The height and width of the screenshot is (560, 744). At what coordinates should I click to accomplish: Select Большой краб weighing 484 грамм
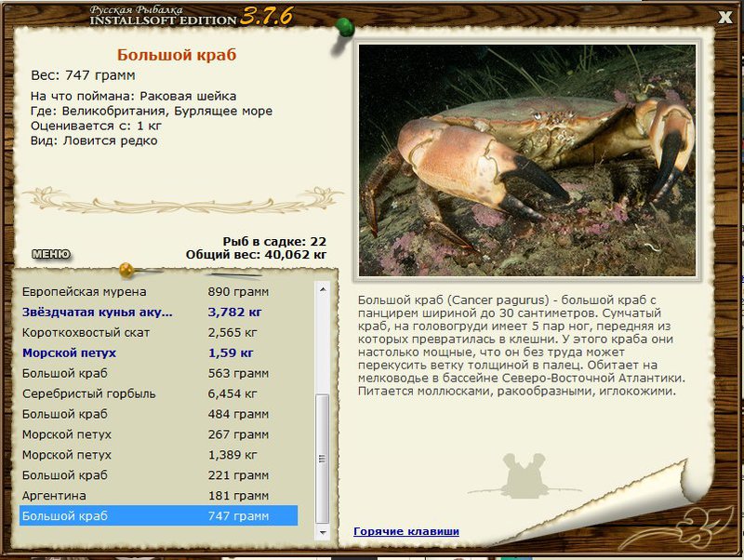click(x=158, y=414)
